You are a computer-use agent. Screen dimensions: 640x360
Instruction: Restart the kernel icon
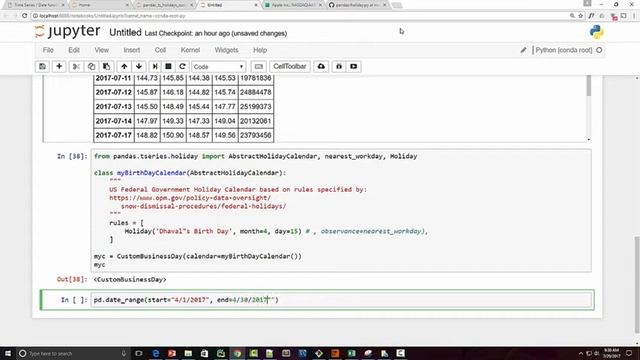(x=182, y=67)
